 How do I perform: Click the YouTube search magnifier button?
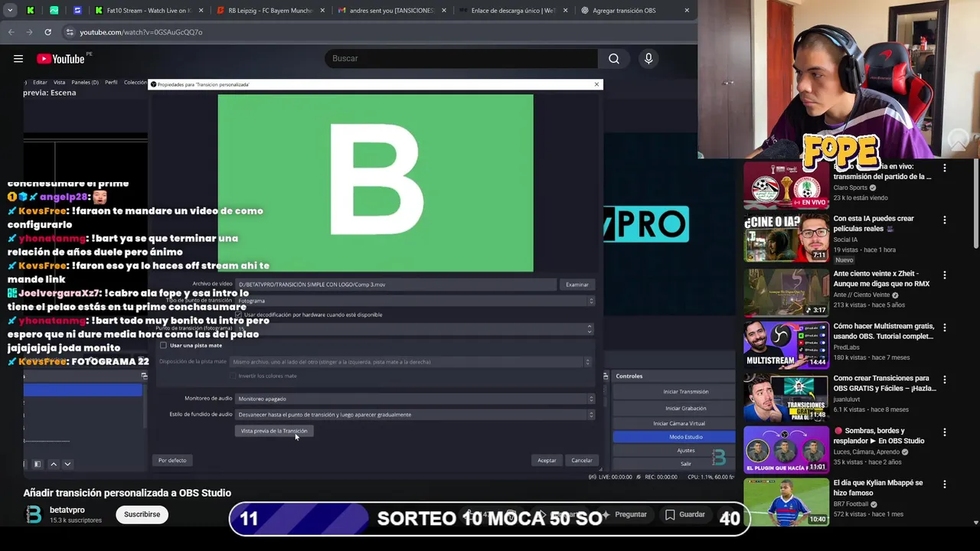(613, 58)
